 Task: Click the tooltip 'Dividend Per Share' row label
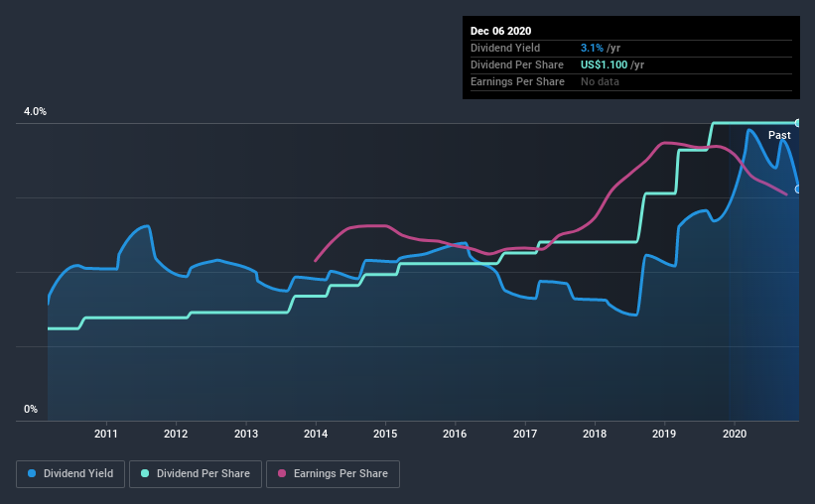click(516, 64)
